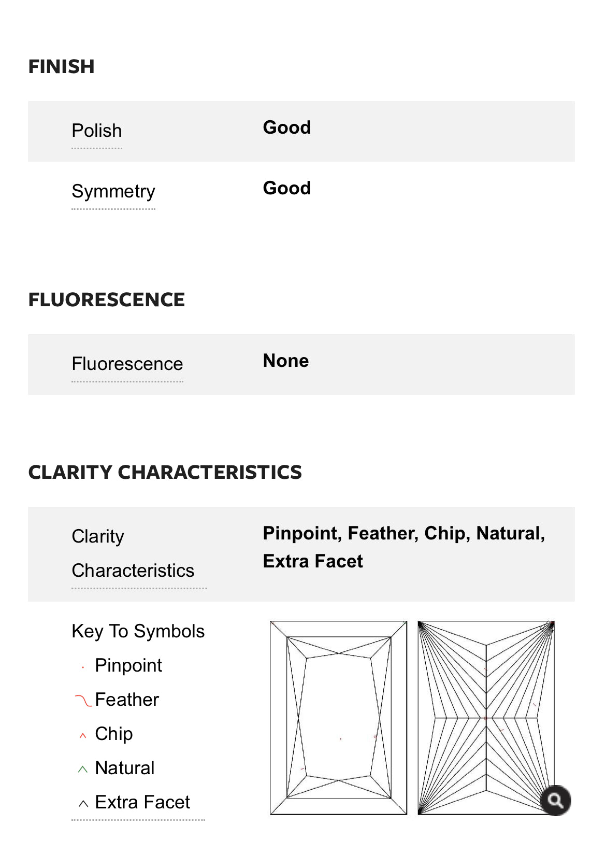Click the FINISH section heading
The image size is (606, 868).
coord(62,67)
